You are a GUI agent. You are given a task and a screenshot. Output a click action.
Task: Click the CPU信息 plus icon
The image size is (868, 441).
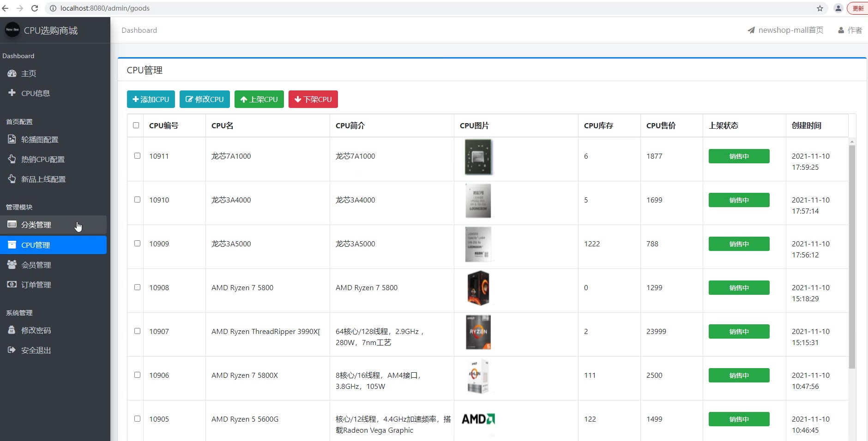point(12,93)
